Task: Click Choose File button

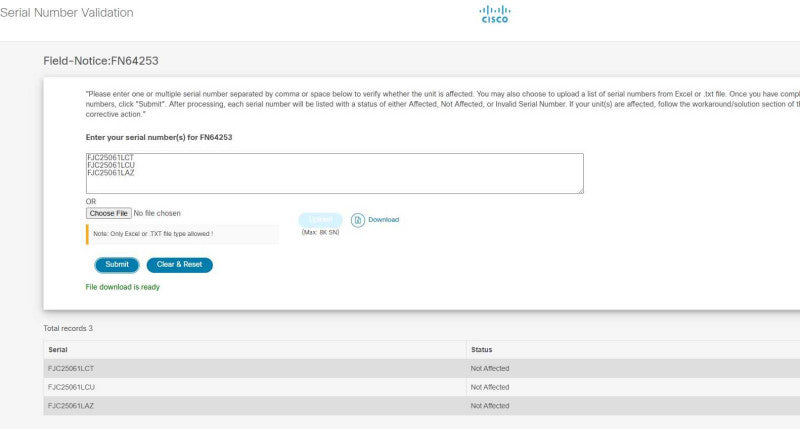Action: [109, 213]
